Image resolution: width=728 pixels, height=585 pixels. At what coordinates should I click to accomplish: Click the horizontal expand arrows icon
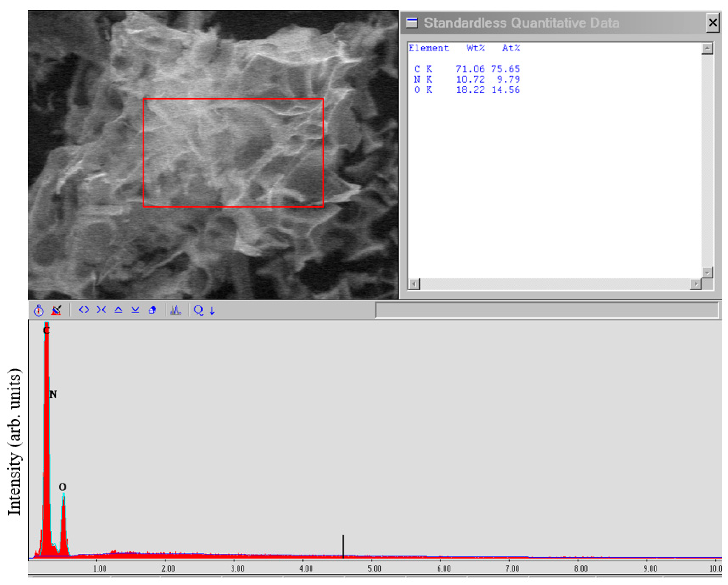pos(84,310)
